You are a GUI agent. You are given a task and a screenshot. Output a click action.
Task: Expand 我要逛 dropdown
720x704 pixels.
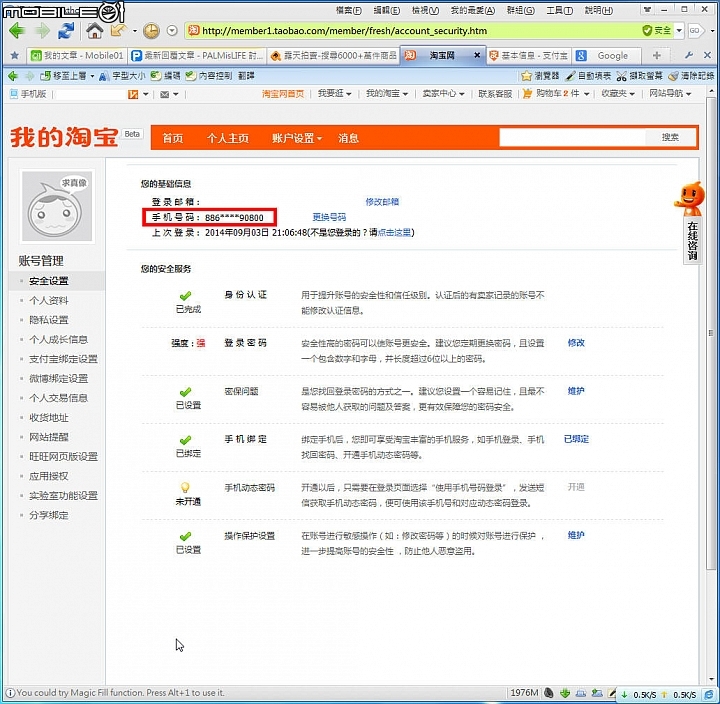pyautogui.click(x=334, y=94)
